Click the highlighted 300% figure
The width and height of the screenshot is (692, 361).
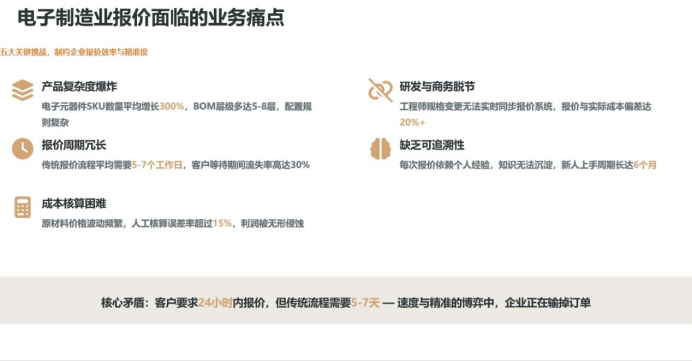click(172, 106)
